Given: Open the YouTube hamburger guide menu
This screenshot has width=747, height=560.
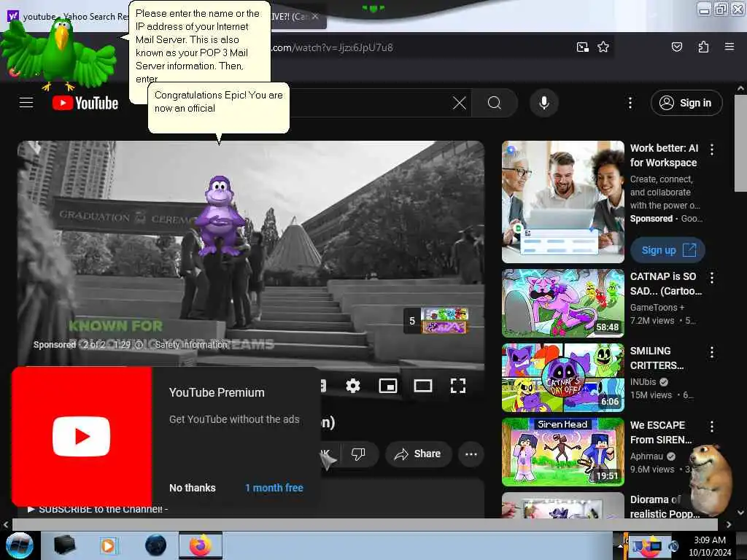Looking at the screenshot, I should click(26, 103).
